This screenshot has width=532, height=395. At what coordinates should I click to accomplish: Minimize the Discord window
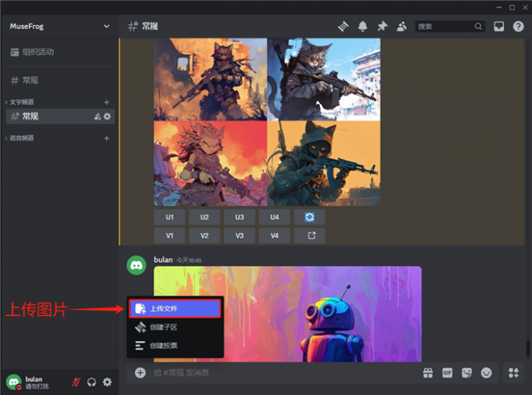(x=499, y=7)
